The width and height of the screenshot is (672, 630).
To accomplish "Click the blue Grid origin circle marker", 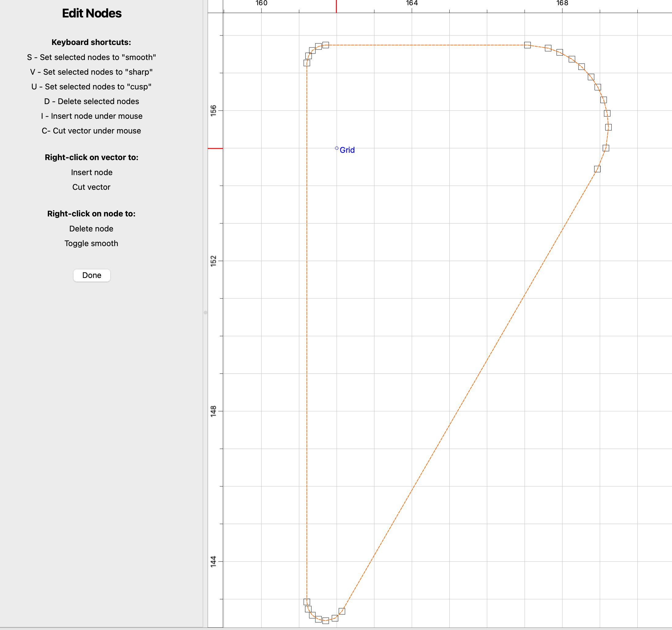I will [x=337, y=148].
